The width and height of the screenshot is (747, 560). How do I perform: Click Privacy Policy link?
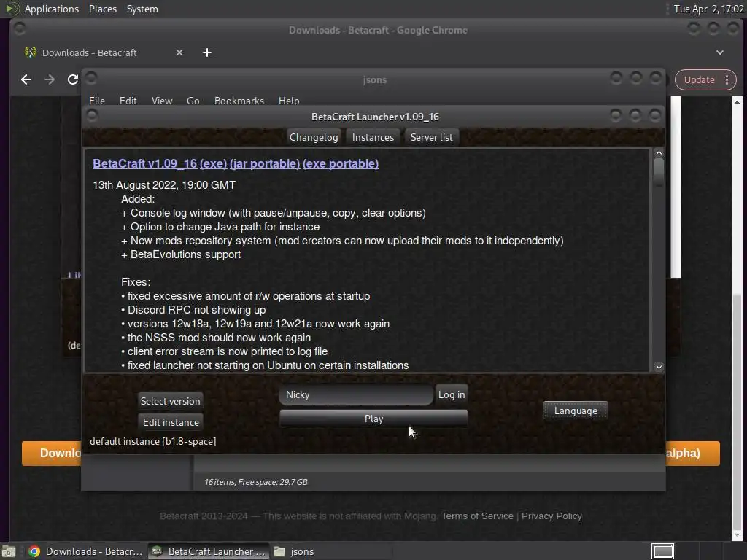tap(551, 516)
